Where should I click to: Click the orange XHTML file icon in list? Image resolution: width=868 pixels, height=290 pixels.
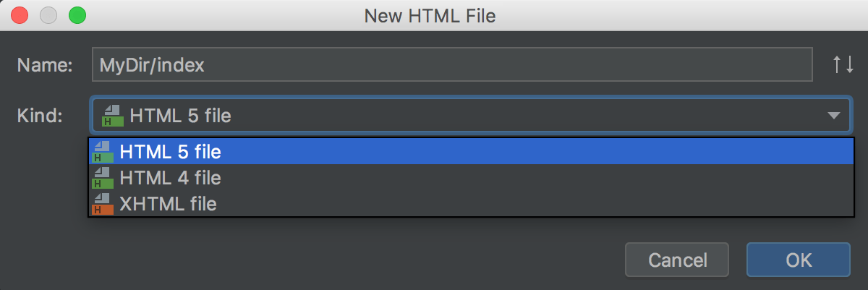click(x=103, y=204)
